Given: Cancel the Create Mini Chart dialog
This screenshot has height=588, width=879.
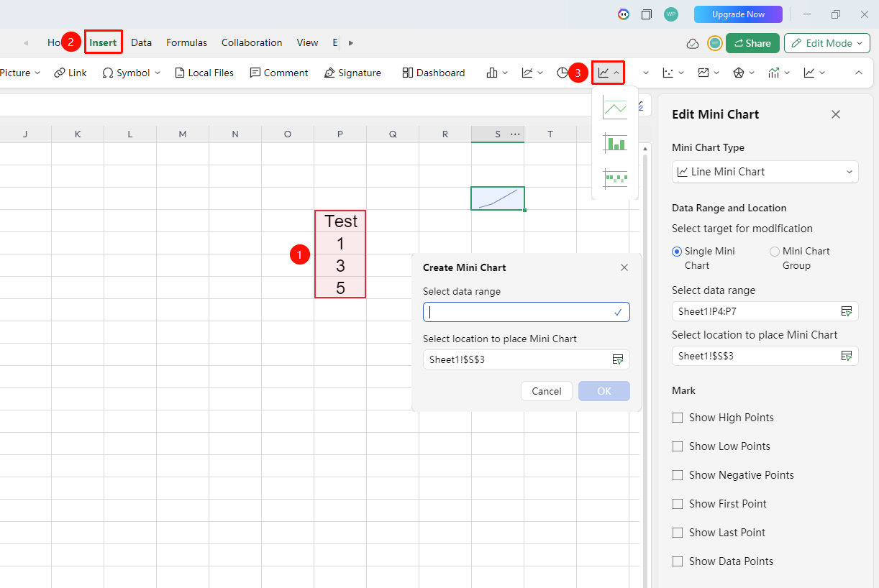Looking at the screenshot, I should point(547,391).
